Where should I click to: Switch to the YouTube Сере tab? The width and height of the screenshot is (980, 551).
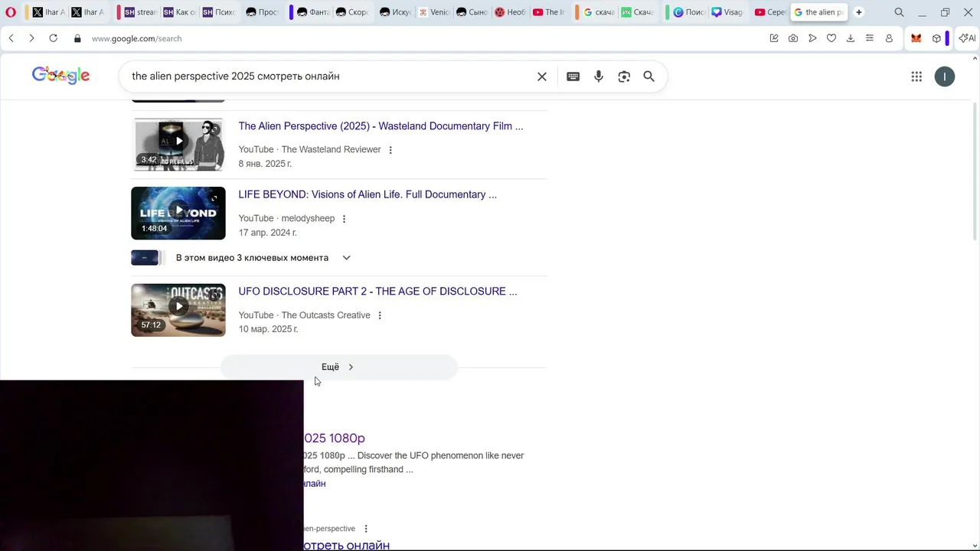click(770, 12)
